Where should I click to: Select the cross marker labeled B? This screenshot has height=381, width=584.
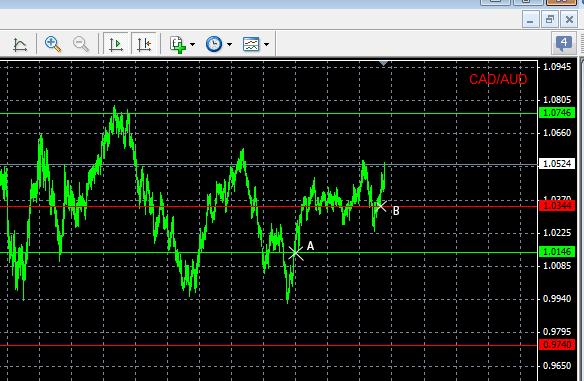point(381,206)
